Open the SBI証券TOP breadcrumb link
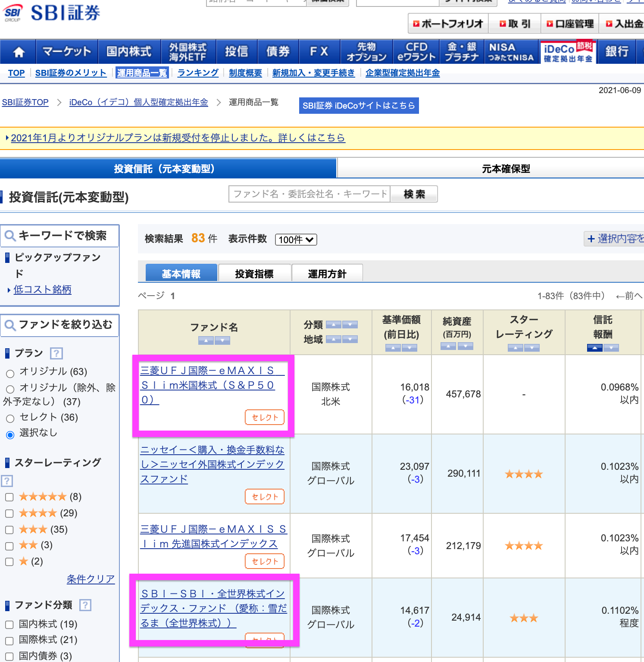This screenshot has height=662, width=644. coord(25,103)
